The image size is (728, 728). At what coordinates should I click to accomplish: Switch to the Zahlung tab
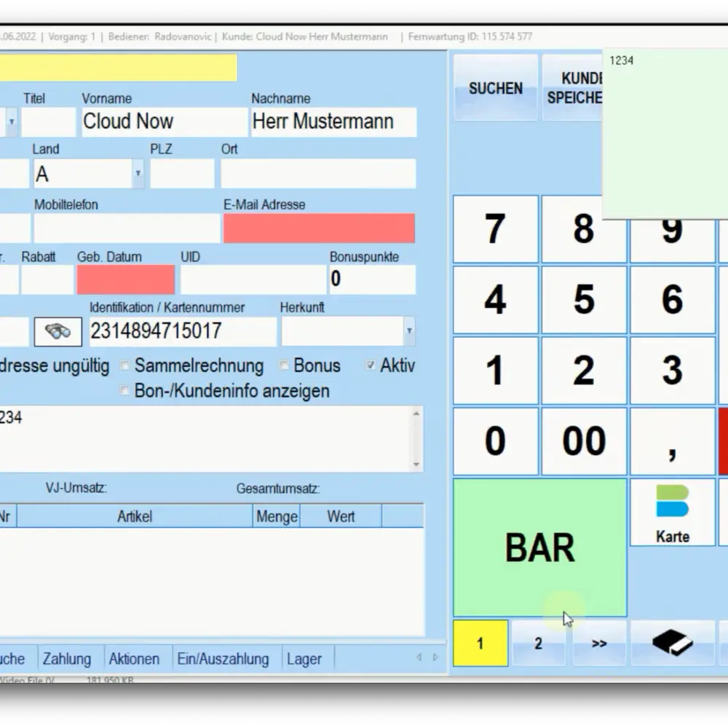(67, 659)
